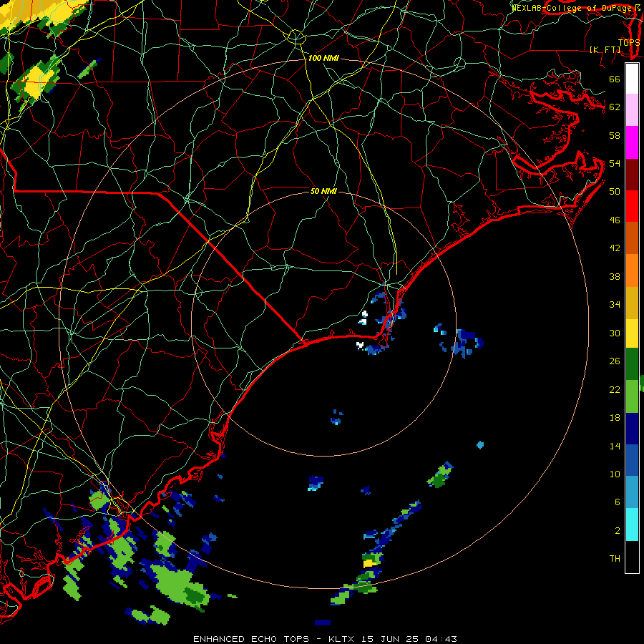Pick the cyan 2 kft legend swatch
This screenshot has height=644, width=644.
click(632, 525)
